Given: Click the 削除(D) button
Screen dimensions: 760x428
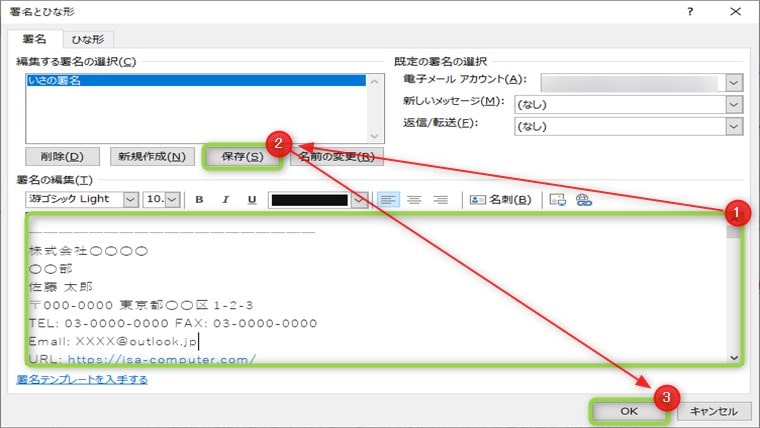Looking at the screenshot, I should click(x=62, y=157).
